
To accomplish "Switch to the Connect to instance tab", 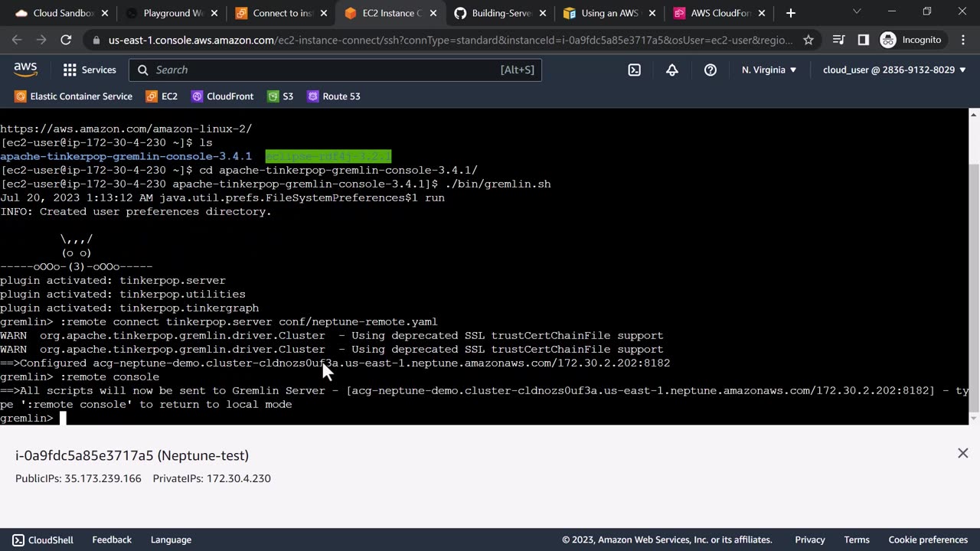I will coord(282,13).
